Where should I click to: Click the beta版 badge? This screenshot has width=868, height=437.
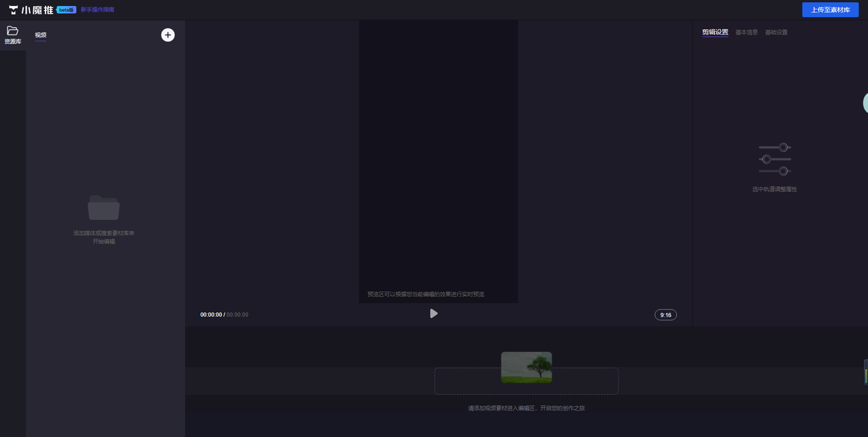[66, 10]
